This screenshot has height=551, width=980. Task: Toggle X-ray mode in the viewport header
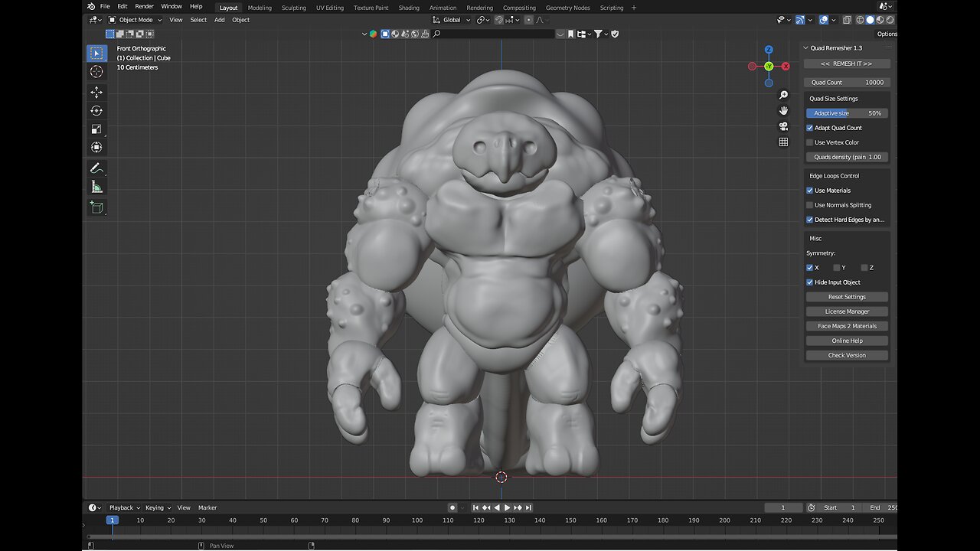coord(847,20)
